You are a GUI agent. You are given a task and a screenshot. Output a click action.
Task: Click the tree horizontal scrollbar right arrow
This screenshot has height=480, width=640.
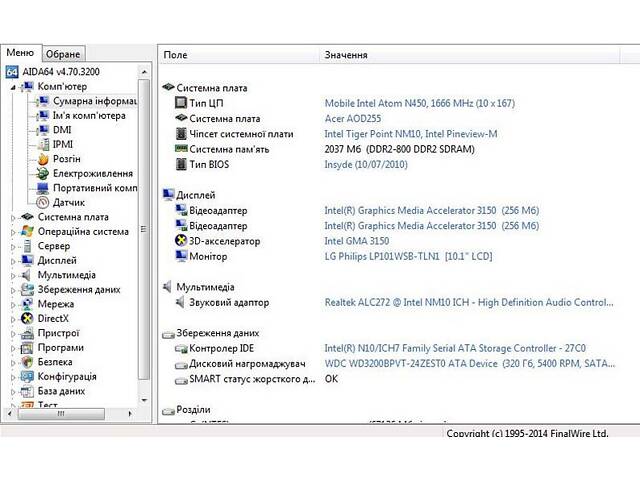(130, 413)
